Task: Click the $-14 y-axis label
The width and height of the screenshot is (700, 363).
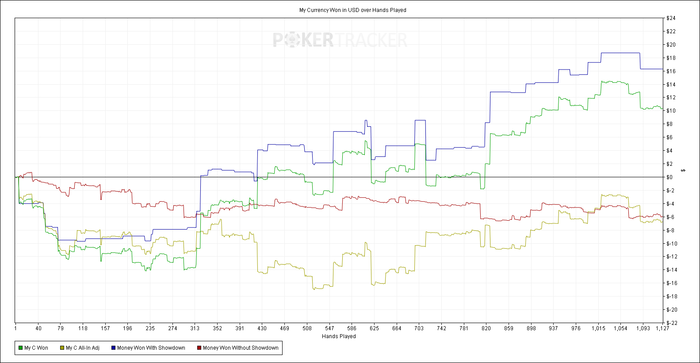Action: coord(672,270)
